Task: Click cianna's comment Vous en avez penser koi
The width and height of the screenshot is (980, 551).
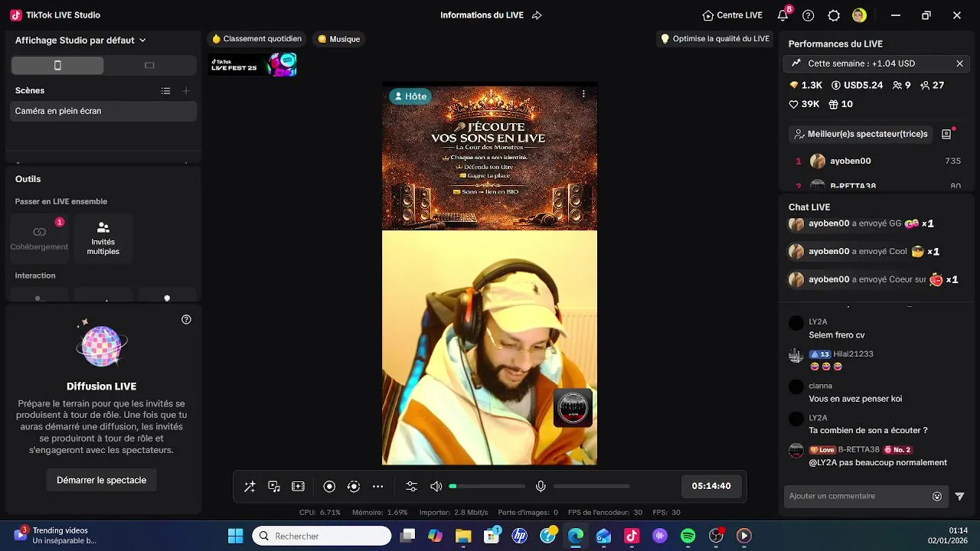Action: point(855,399)
